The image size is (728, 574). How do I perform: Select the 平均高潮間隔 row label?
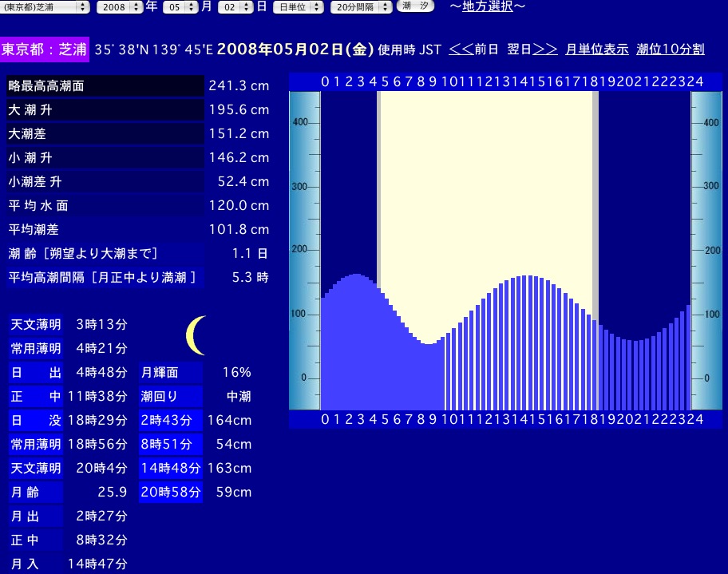(x=105, y=277)
